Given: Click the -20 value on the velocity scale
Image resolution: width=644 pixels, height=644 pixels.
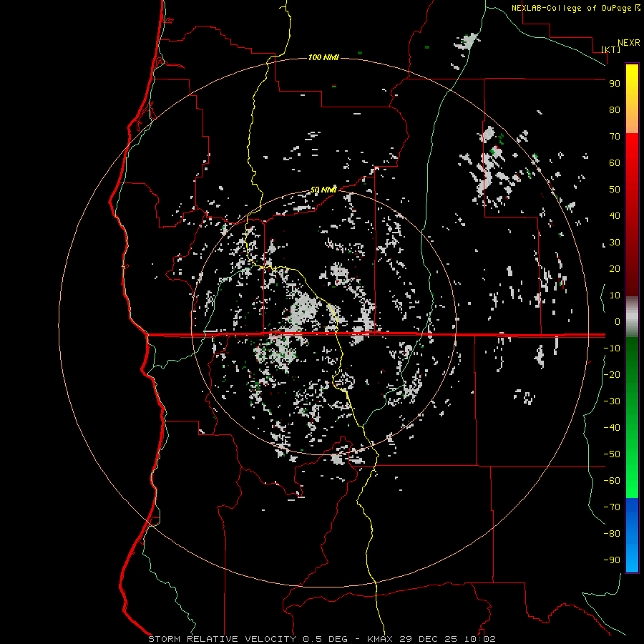Looking at the screenshot, I should 612,374.
